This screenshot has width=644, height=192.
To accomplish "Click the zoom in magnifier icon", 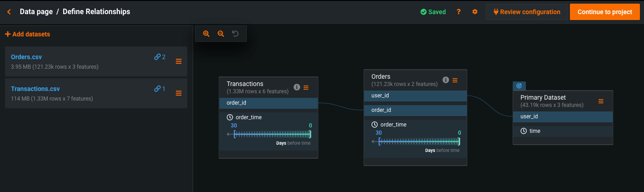I will (206, 34).
